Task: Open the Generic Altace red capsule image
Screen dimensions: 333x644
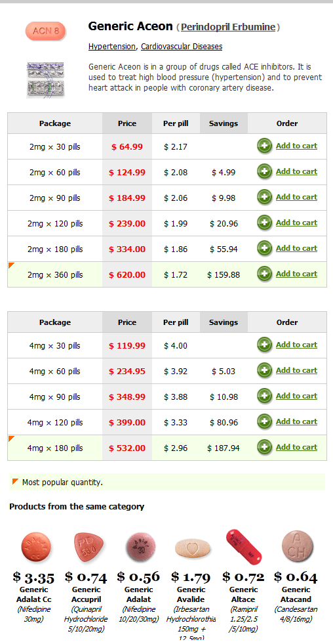Action: tap(243, 547)
